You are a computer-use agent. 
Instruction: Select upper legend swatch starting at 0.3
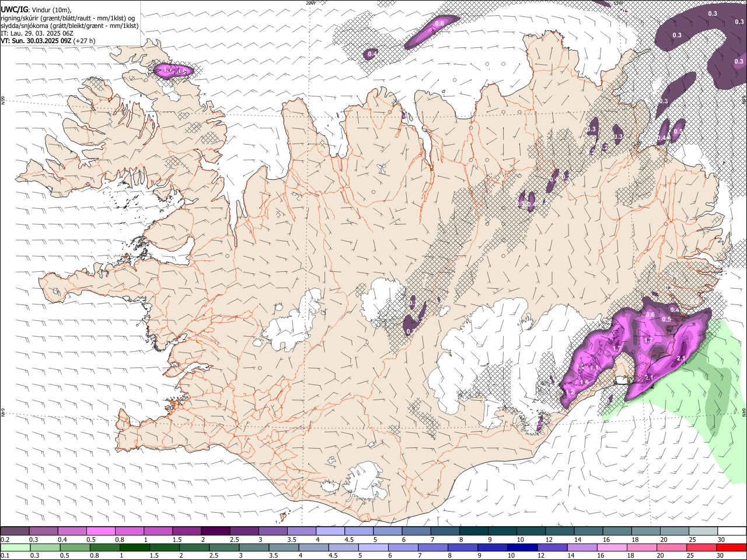click(x=43, y=531)
